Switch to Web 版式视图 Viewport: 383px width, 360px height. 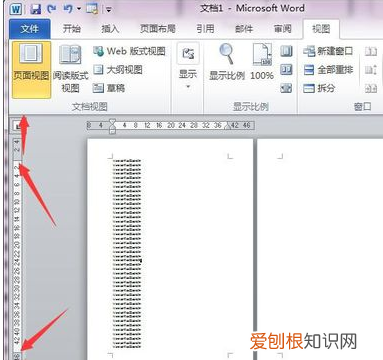click(x=129, y=51)
